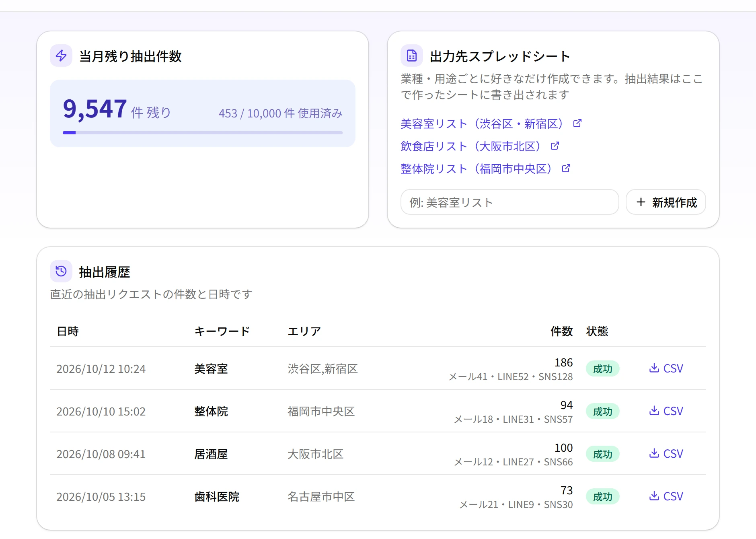Click the 大阪市北区 area cell
Screen dimensions: 756x539
(315, 454)
